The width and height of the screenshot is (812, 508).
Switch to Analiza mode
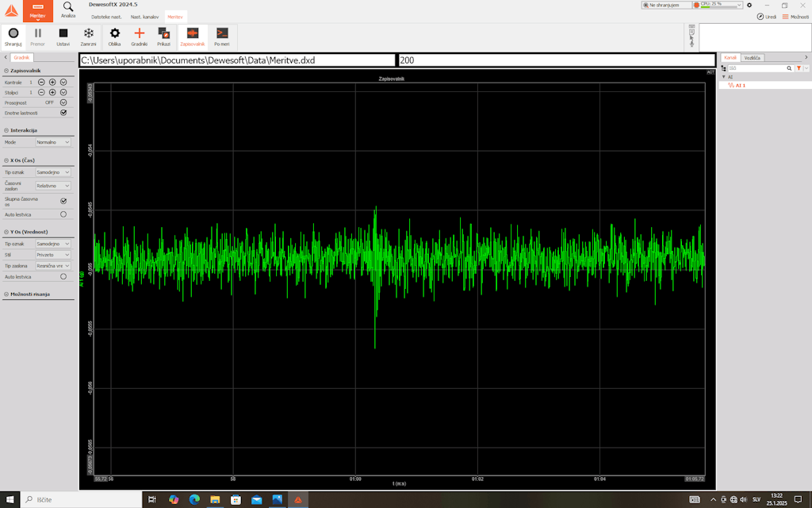(x=68, y=10)
